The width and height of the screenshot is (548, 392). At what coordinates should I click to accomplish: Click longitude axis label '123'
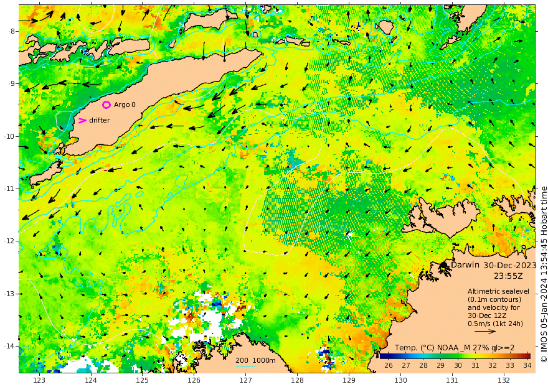point(39,380)
